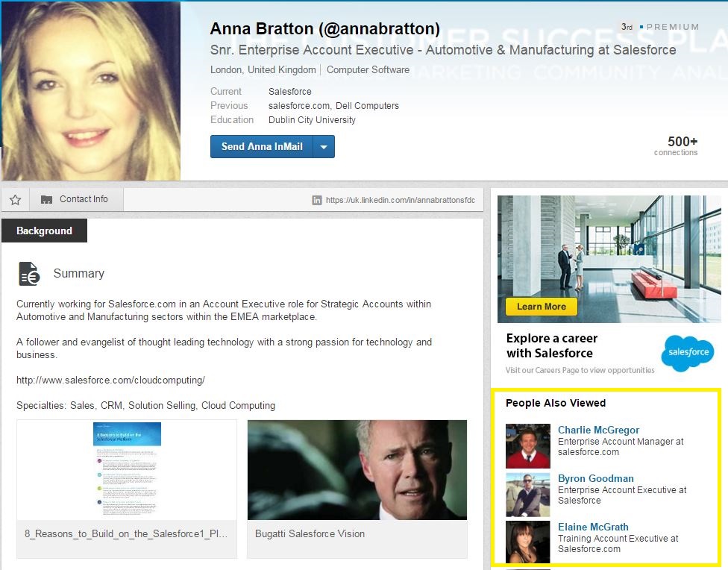This screenshot has width=728, height=570.
Task: Open Elaine McGrath's profile link
Action: pos(593,527)
